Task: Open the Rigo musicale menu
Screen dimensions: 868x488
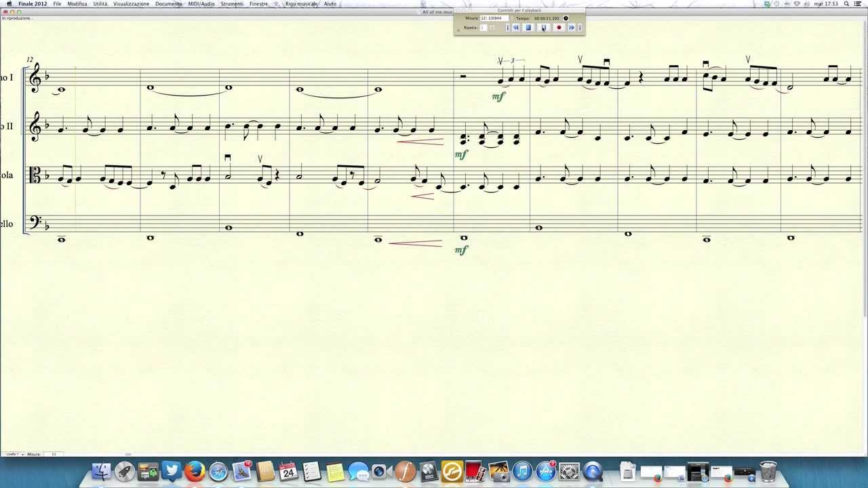Action: (x=301, y=3)
